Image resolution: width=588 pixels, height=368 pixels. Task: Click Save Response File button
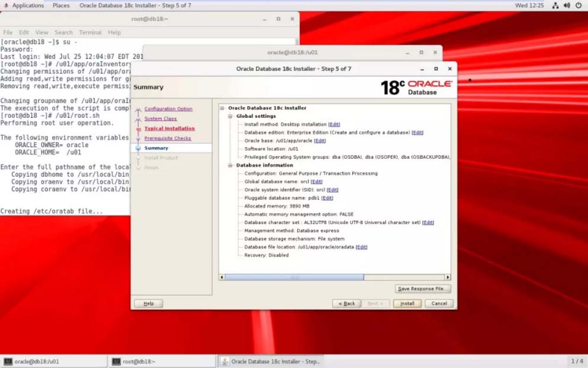[423, 289]
